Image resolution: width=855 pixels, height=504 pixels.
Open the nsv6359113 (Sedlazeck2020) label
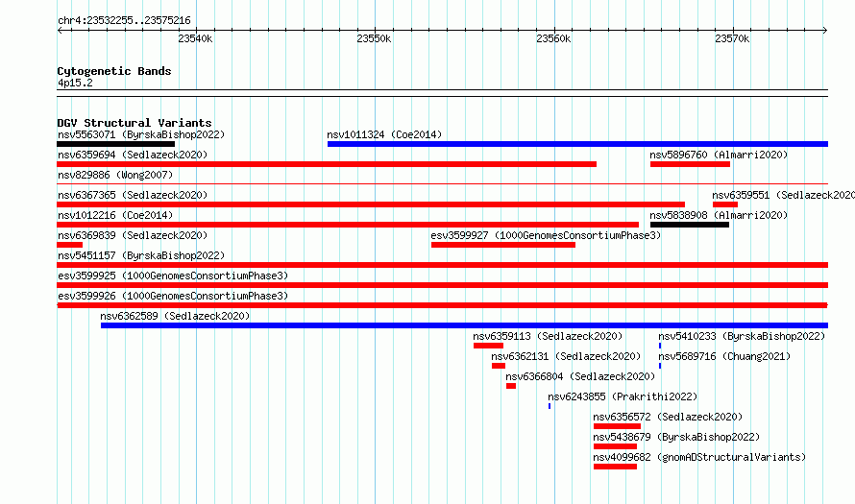[x=548, y=336]
